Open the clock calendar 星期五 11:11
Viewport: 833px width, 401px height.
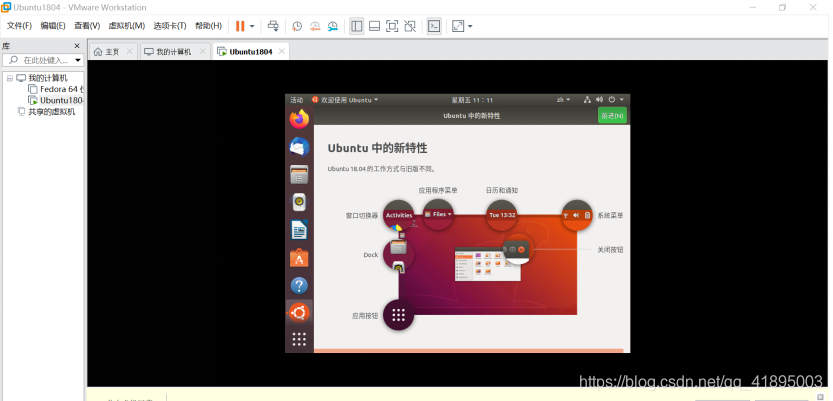472,100
